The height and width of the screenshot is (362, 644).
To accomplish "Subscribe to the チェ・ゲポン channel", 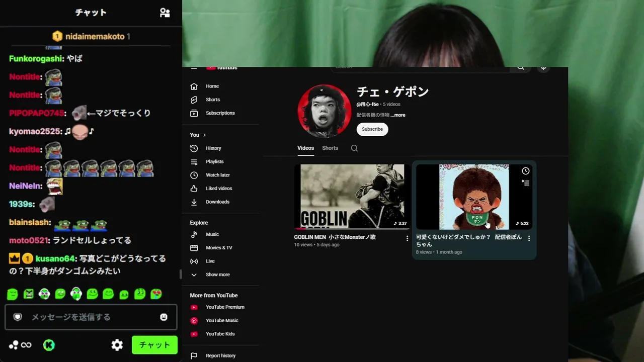I will (x=372, y=129).
